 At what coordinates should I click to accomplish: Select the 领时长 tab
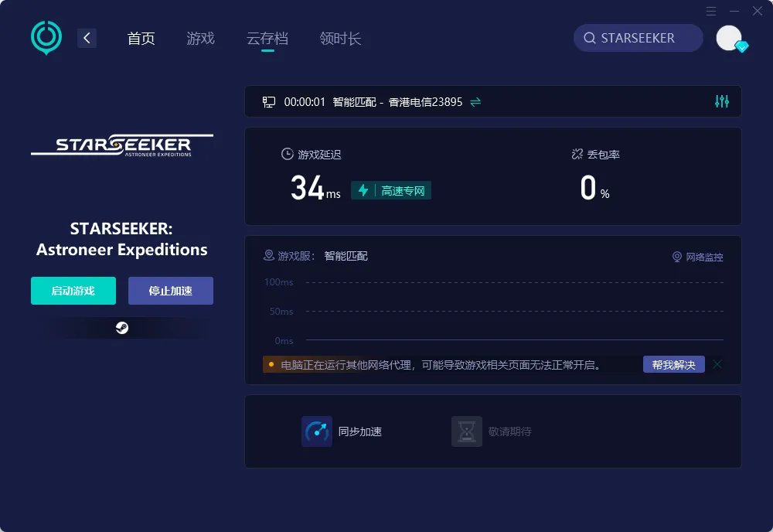340,39
